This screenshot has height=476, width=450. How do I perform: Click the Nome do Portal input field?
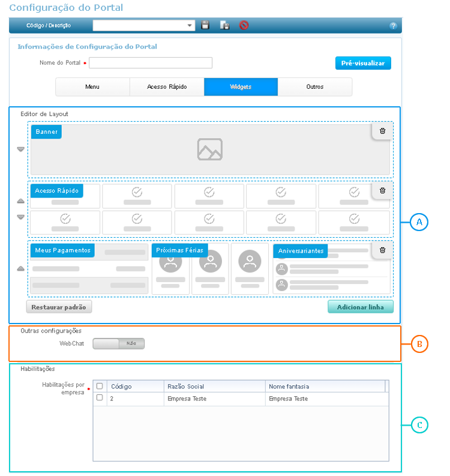(x=151, y=63)
